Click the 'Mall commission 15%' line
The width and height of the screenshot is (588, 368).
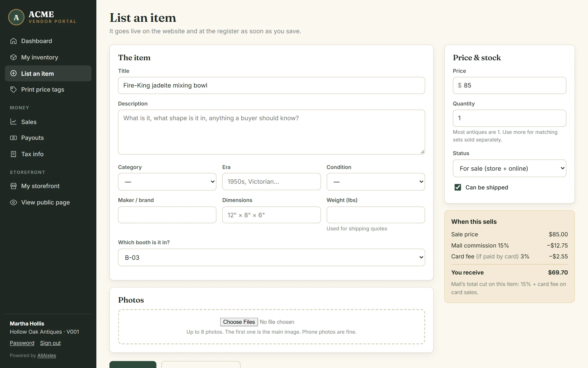point(509,245)
